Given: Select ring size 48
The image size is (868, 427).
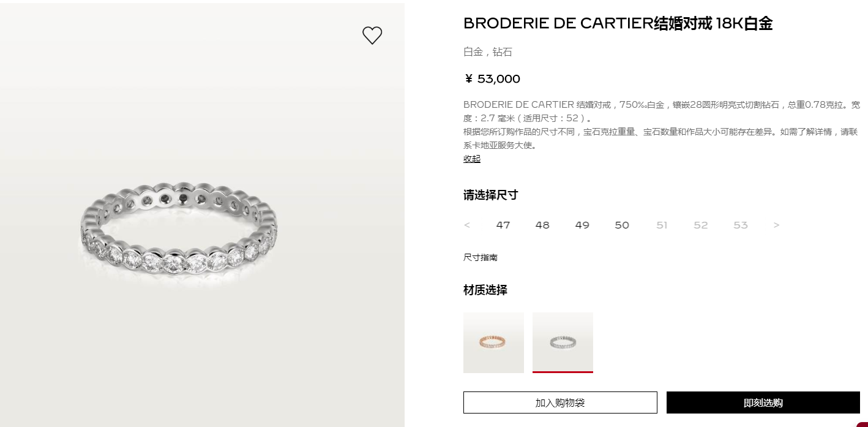Looking at the screenshot, I should click(x=542, y=225).
